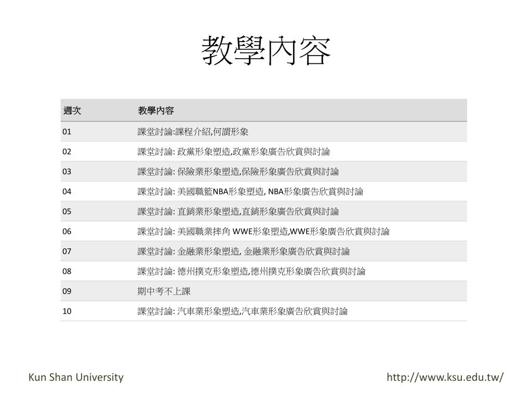Click week number 04 cell
This screenshot has height=399, width=532.
point(67,192)
